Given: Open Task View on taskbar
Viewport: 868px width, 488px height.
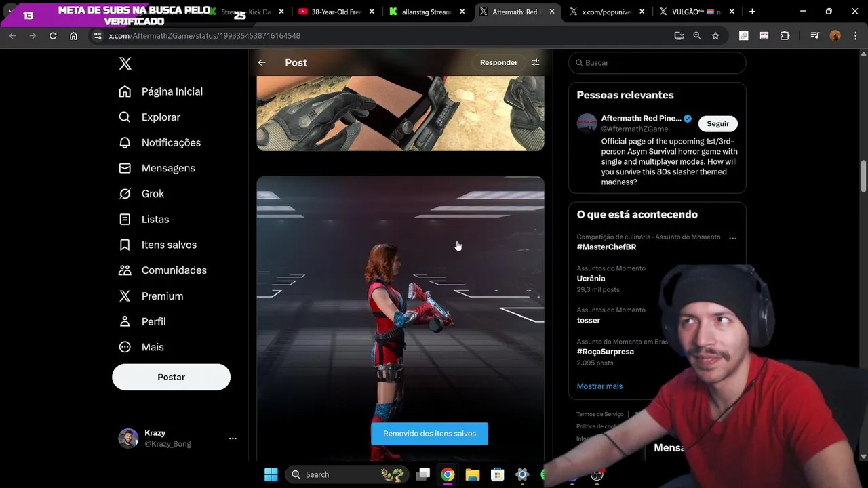Looking at the screenshot, I should tap(422, 474).
